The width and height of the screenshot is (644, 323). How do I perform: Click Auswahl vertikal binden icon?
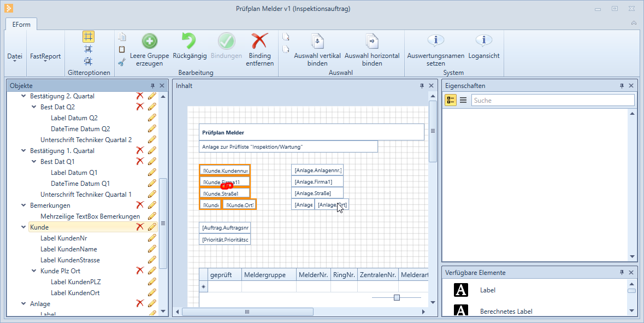tap(317, 42)
